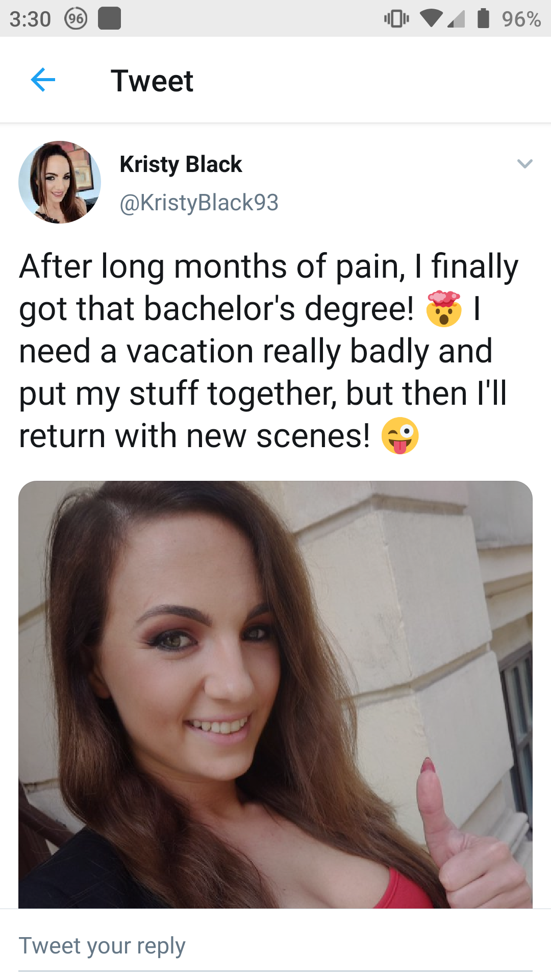The image size is (551, 980).
Task: Tap the 3:30 clock in status bar
Action: click(x=30, y=19)
